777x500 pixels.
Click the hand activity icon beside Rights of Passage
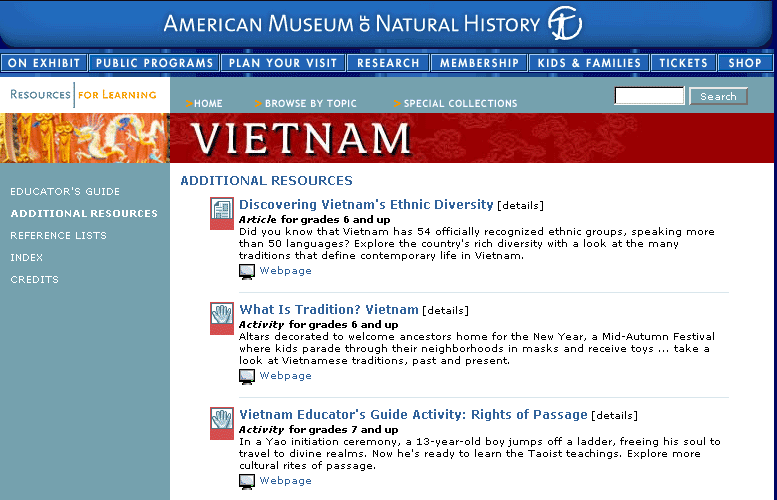(222, 424)
